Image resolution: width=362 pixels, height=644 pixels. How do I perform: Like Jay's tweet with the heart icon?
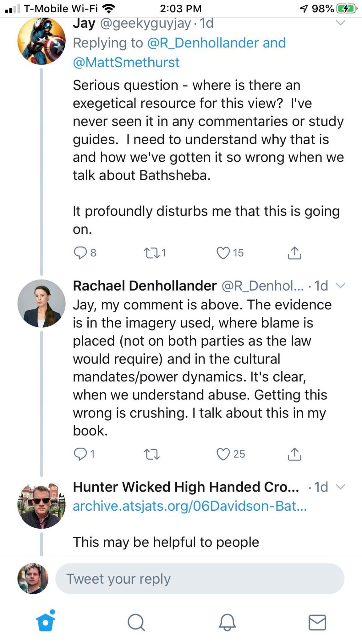point(223,253)
